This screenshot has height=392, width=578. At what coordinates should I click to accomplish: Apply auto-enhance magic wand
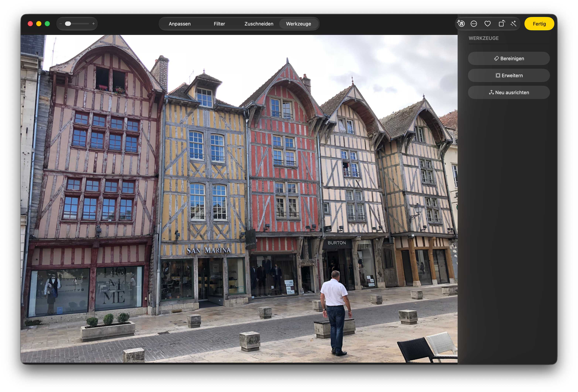514,24
